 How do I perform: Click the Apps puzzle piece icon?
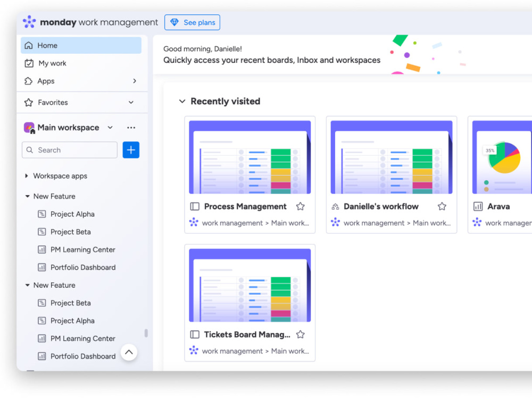pyautogui.click(x=29, y=81)
